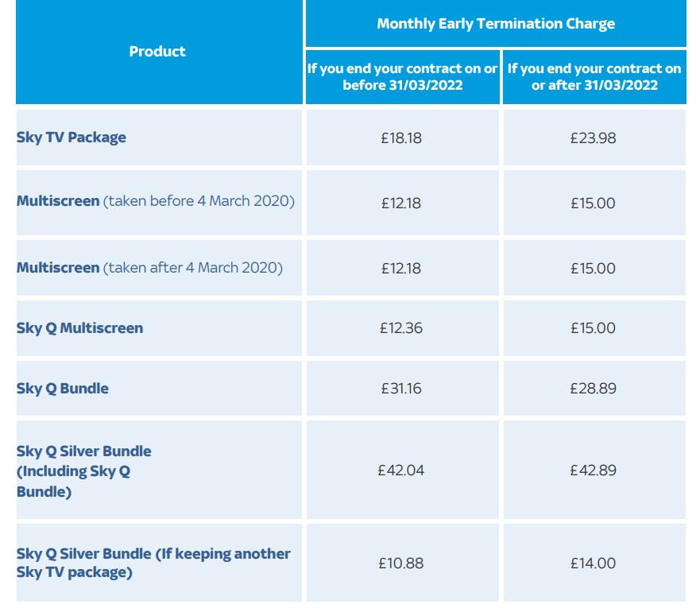
Task: Select the Sky Q Bundle product
Action: point(63,388)
